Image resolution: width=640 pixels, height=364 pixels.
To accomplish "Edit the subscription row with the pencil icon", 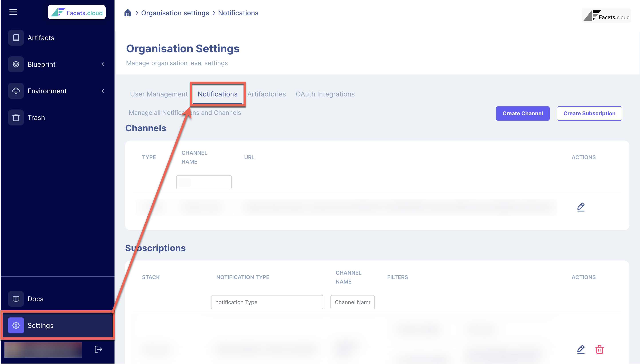I will click(x=581, y=349).
